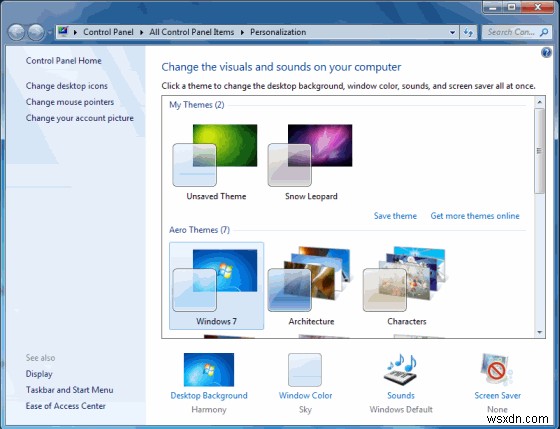Click the theme list scrollbar thumb
Image resolution: width=560 pixels, height=429 pixels.
point(539,151)
